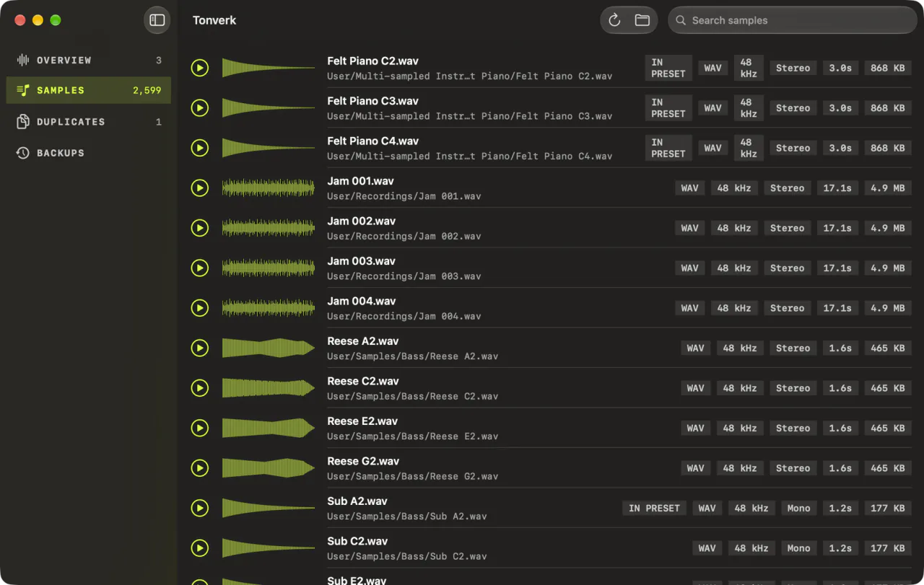The image size is (924, 585).
Task: Click the Felt Piano C2.wav waveform
Action: pos(269,68)
